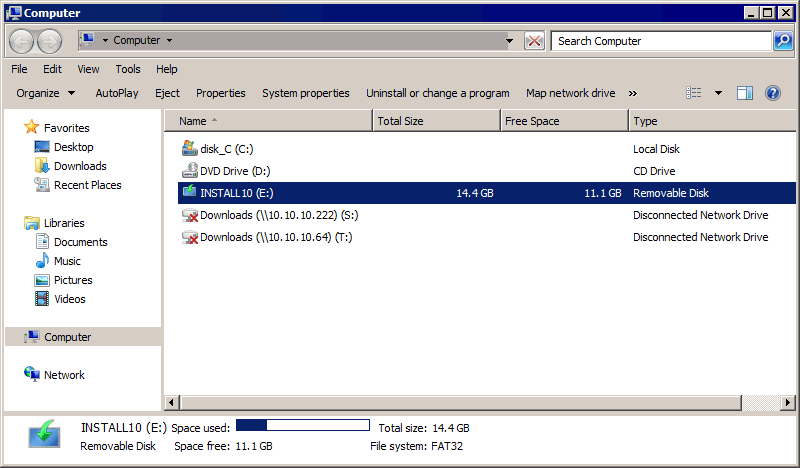Toggle the preview pane icon
800x468 pixels.
744,93
